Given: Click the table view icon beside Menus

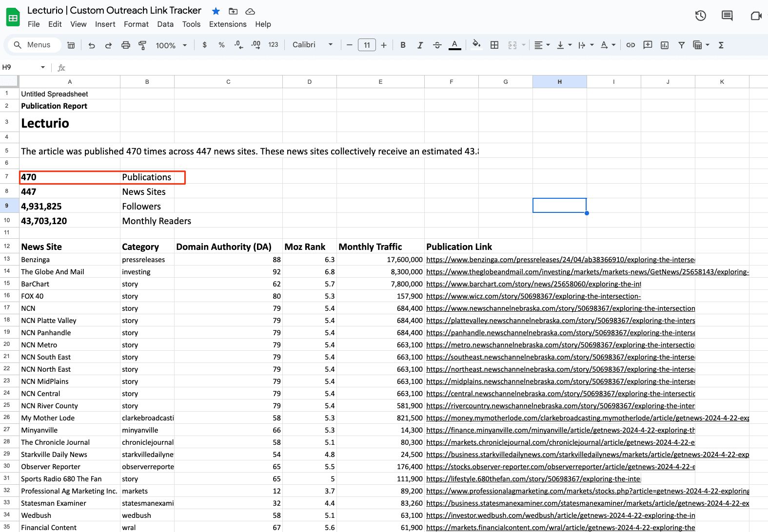Looking at the screenshot, I should click(71, 45).
